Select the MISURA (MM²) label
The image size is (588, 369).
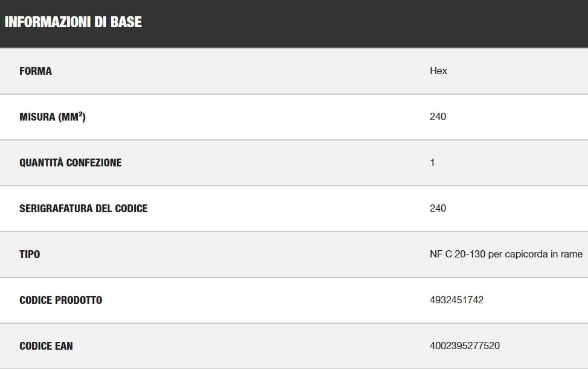(x=53, y=117)
